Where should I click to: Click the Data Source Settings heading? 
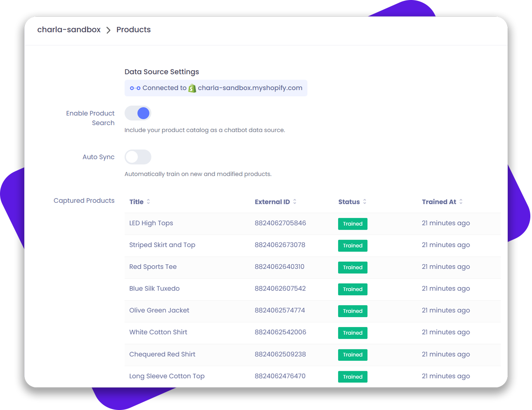click(x=162, y=72)
